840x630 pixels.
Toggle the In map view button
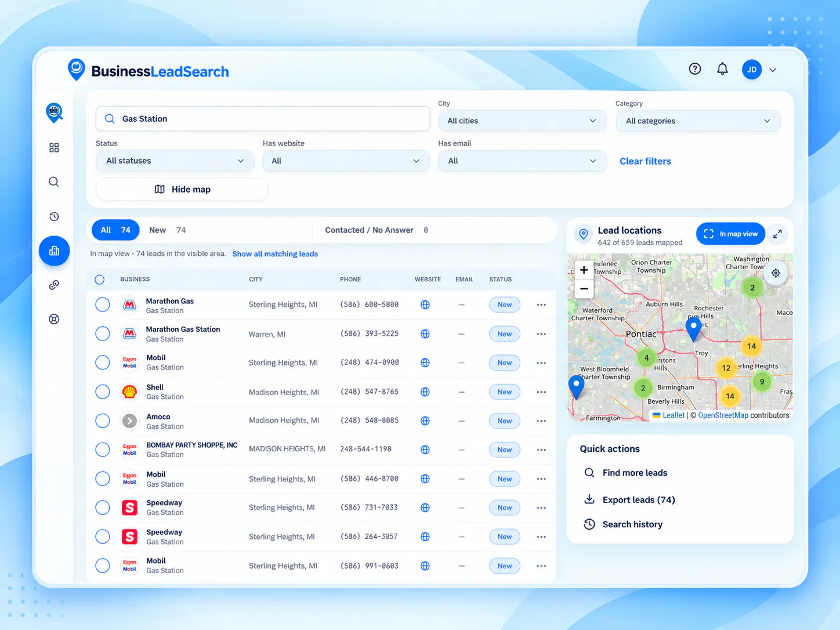[x=730, y=234]
